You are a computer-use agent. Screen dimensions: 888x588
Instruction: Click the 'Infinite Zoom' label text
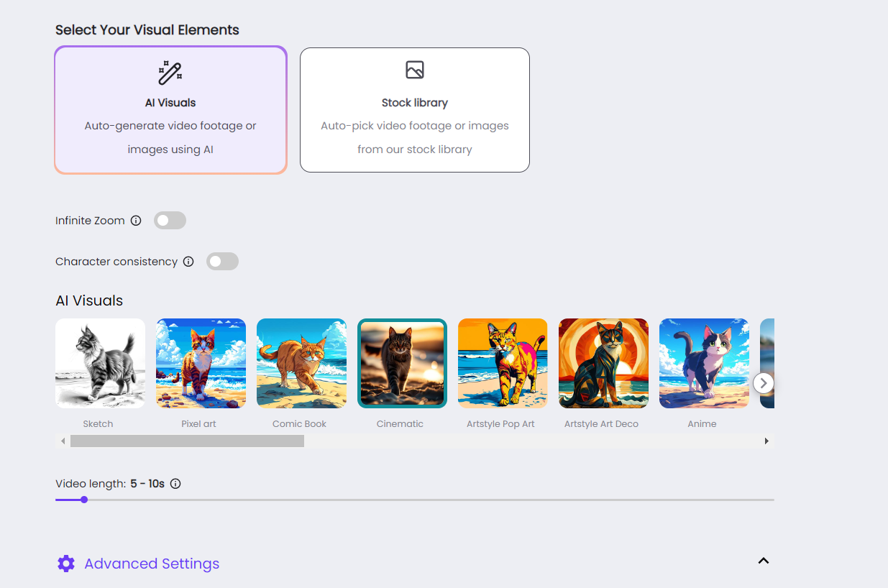90,221
